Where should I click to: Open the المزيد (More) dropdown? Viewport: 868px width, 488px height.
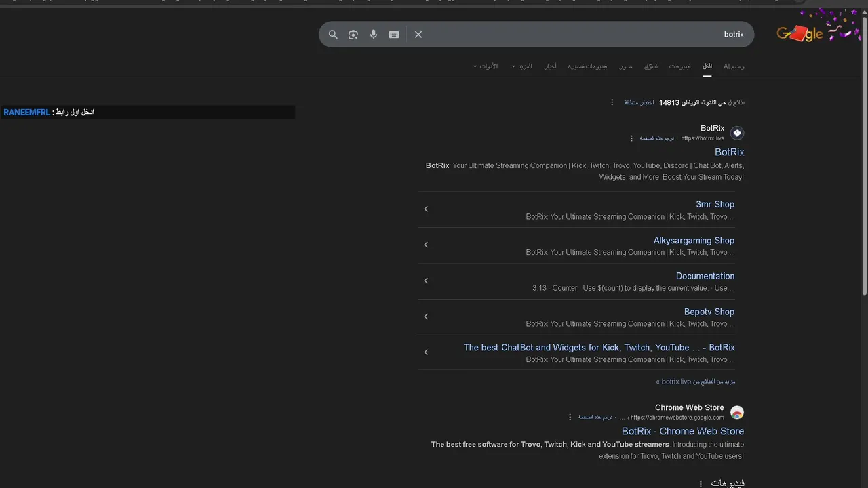[522, 66]
